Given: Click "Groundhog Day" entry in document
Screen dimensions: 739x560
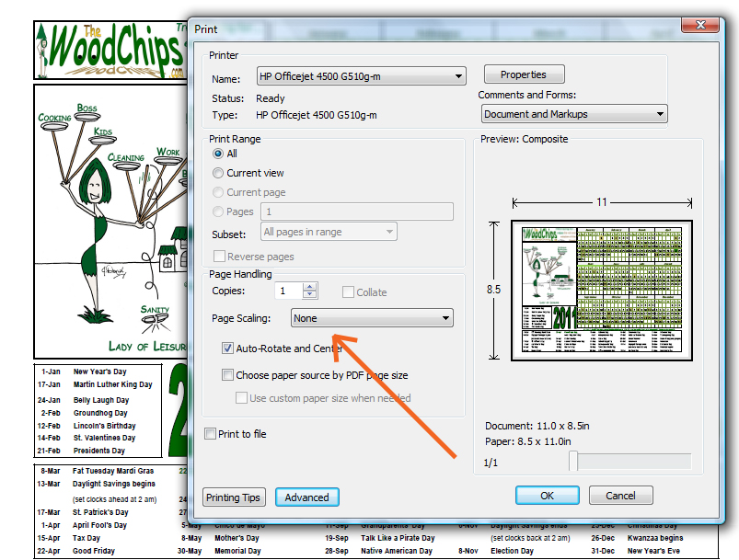Looking at the screenshot, I should (x=100, y=413).
